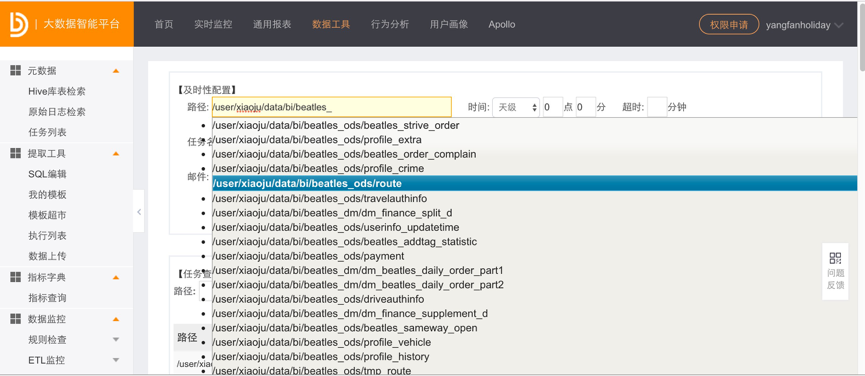Open the yangfanholiday user menu
The image size is (865, 376).
click(x=804, y=25)
